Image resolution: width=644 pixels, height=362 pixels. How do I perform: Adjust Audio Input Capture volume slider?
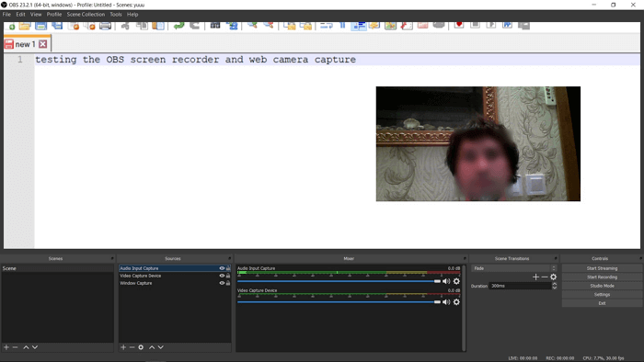(x=339, y=281)
